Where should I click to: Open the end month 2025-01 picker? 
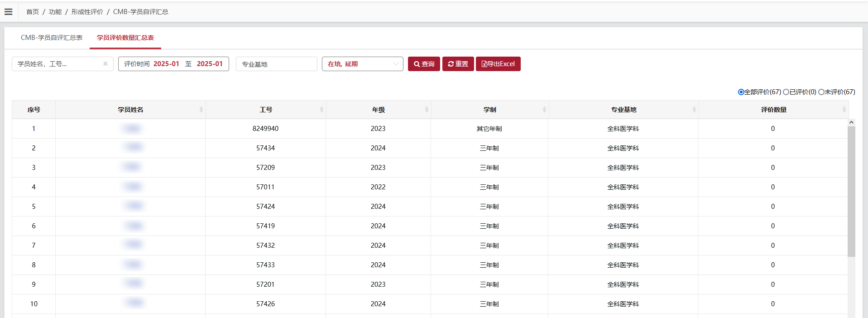pyautogui.click(x=210, y=64)
